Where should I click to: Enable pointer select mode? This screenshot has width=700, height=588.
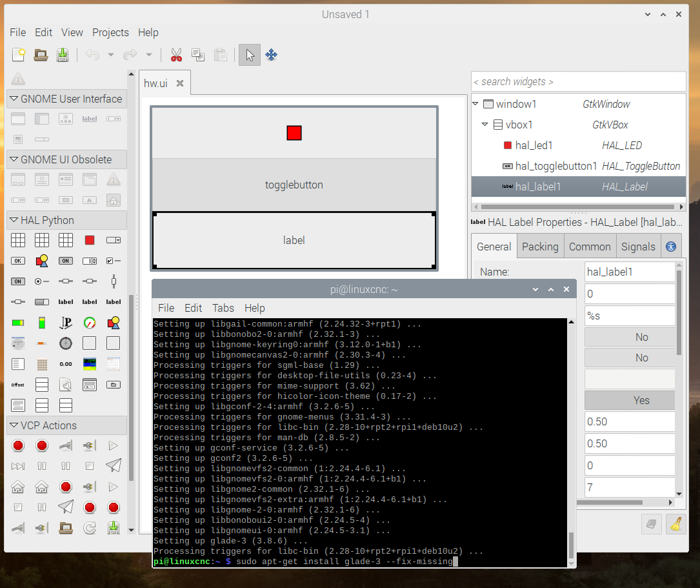click(x=250, y=55)
